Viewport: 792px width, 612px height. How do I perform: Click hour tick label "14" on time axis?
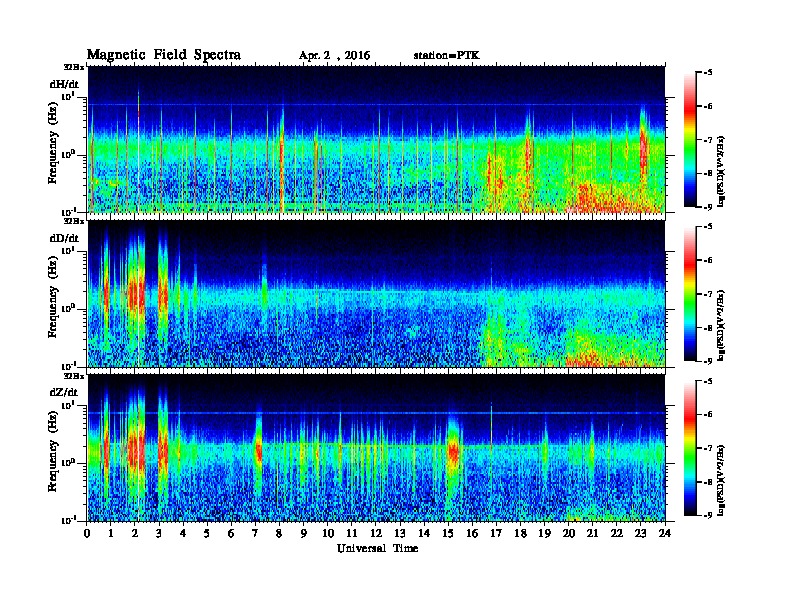[x=424, y=533]
